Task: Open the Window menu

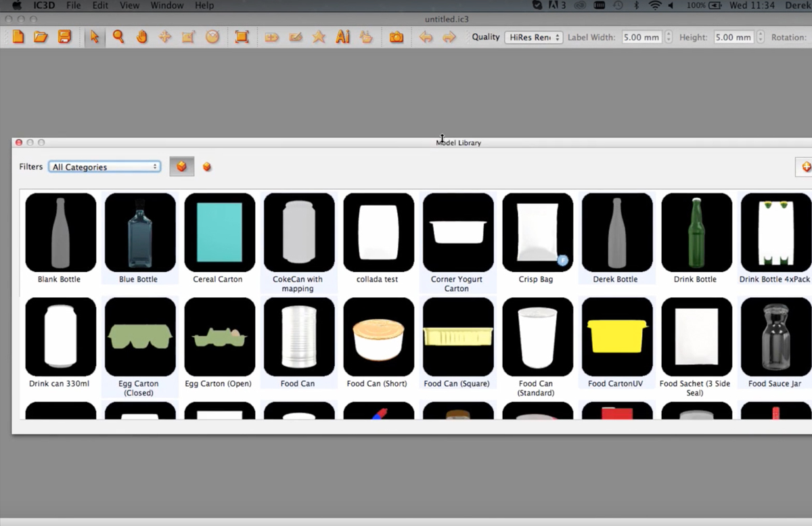Action: click(166, 5)
